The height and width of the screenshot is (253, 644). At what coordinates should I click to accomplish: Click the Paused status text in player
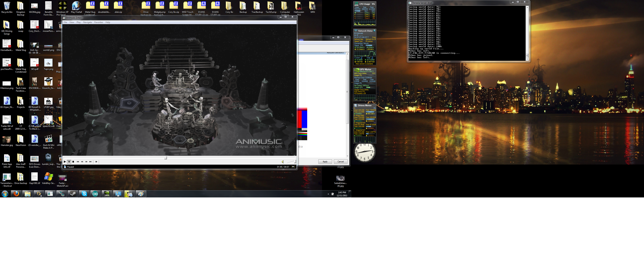click(70, 167)
